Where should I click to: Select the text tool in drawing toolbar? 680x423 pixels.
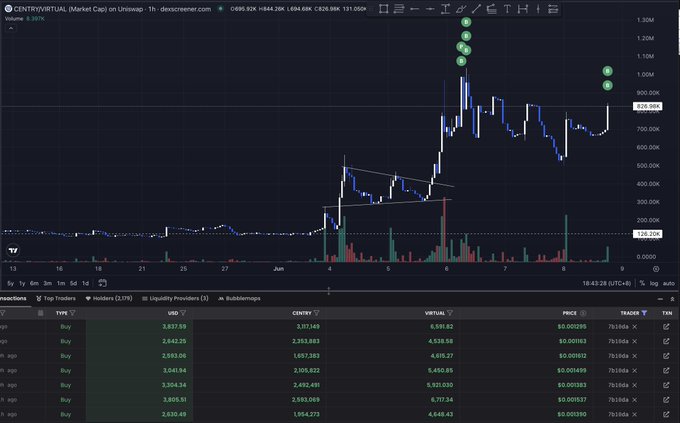click(x=507, y=9)
